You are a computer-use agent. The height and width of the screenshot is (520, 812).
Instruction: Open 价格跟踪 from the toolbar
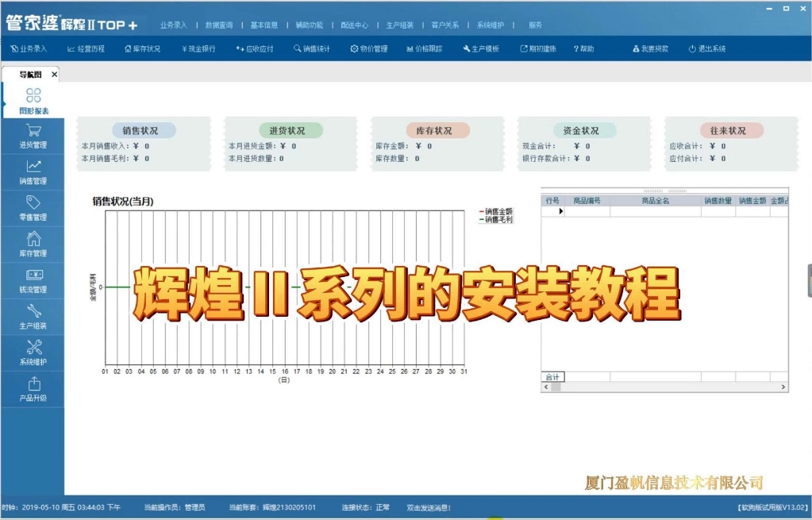pyautogui.click(x=425, y=48)
